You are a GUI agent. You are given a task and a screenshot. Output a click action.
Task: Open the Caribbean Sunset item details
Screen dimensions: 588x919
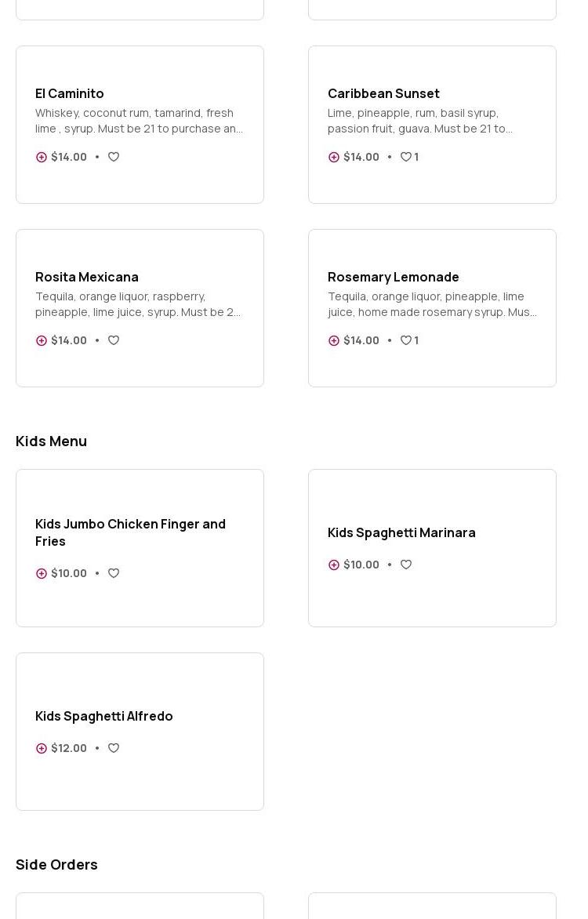pyautogui.click(x=383, y=93)
